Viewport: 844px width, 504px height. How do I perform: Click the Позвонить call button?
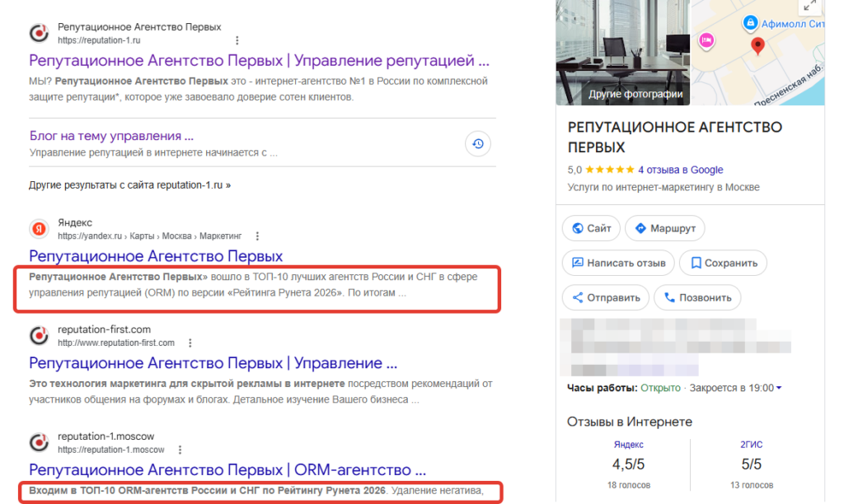click(x=697, y=297)
